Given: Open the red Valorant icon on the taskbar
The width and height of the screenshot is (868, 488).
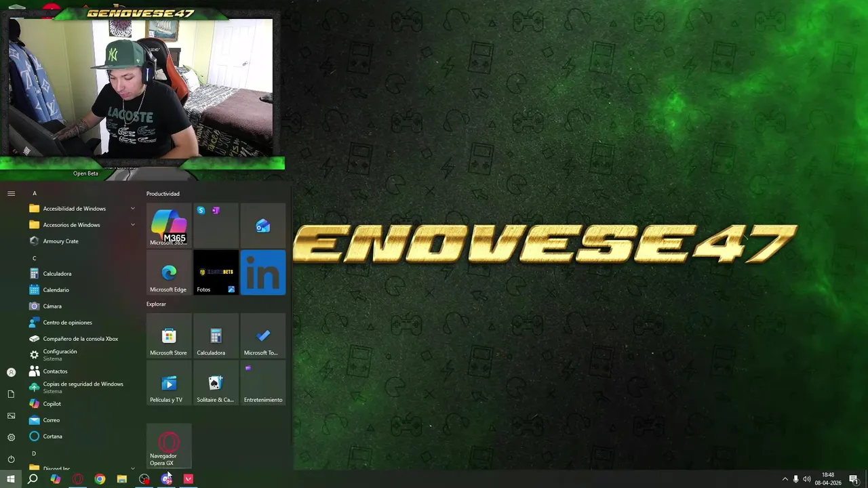Looking at the screenshot, I should pos(189,479).
